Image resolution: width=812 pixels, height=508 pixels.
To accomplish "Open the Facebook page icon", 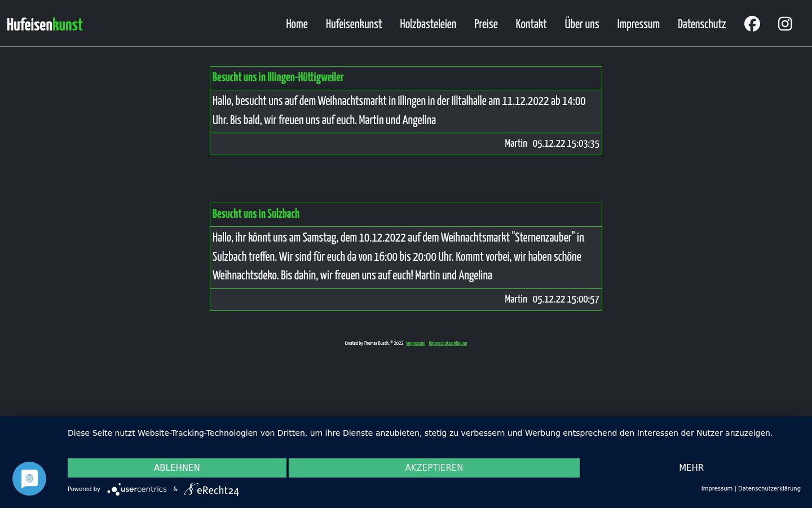I will (752, 24).
